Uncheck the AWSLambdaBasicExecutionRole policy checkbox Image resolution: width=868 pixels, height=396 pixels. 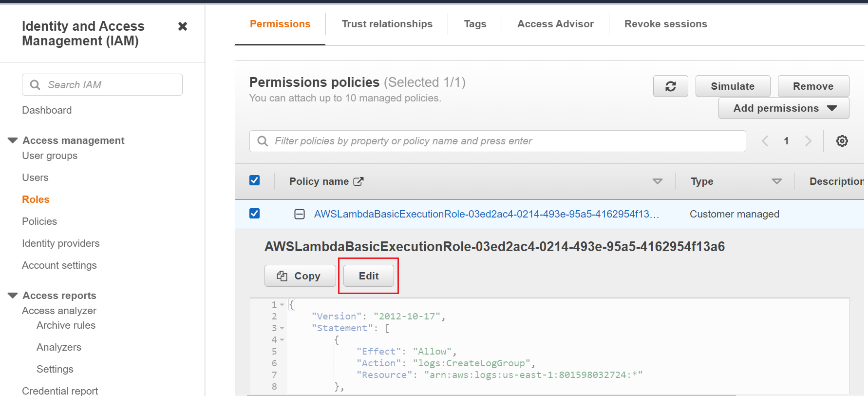point(254,214)
